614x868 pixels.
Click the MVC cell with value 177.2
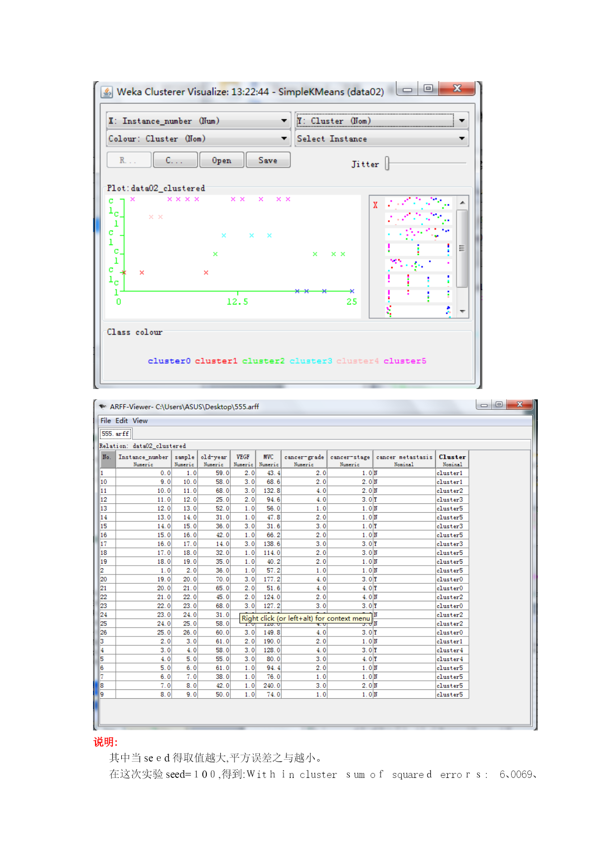pos(269,579)
